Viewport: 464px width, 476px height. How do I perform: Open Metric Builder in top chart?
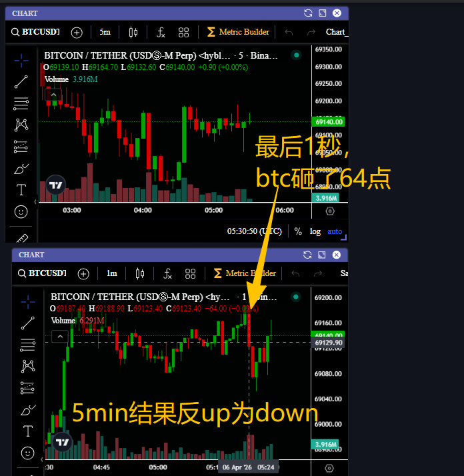(238, 32)
